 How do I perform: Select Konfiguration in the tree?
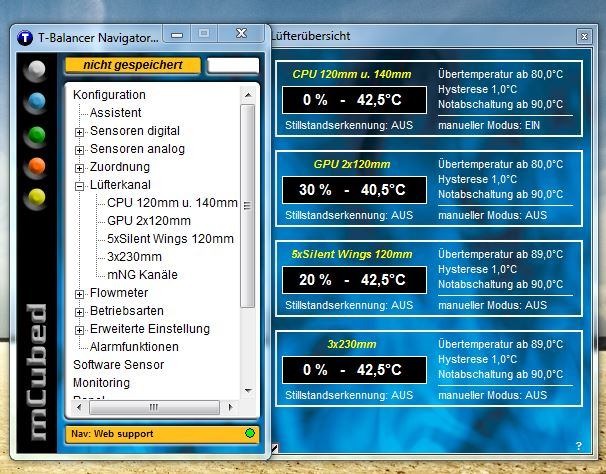109,95
